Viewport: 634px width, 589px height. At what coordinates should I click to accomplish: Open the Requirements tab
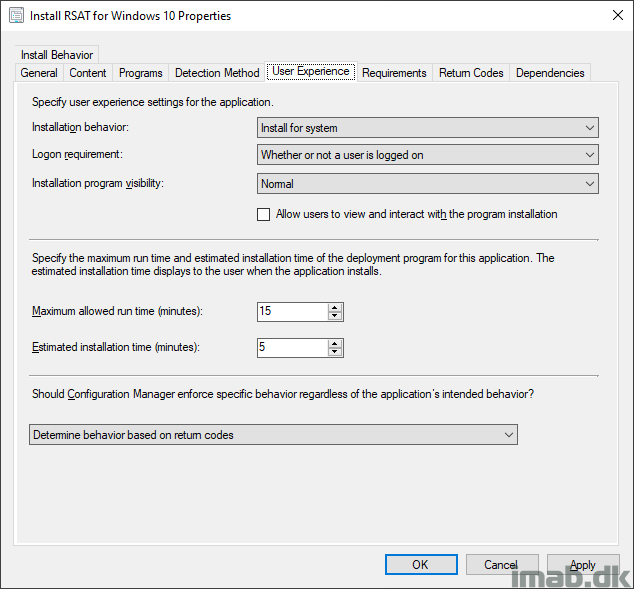pyautogui.click(x=394, y=73)
